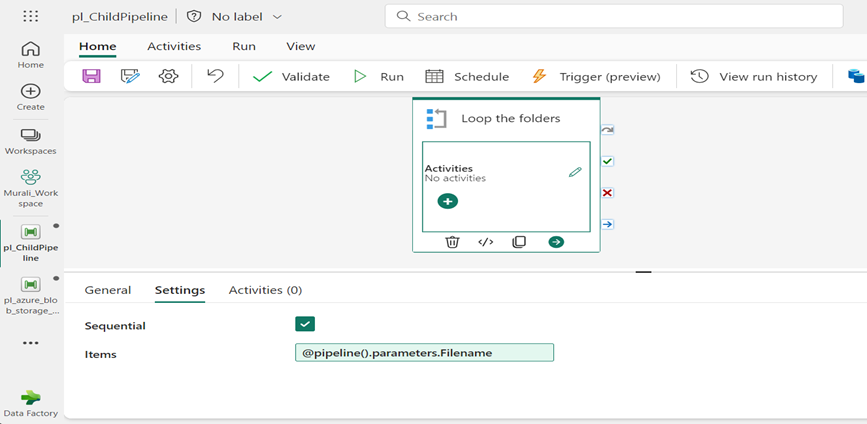Viewport: 867px width, 424px height.
Task: Clone the Loop the folders activity
Action: pos(519,242)
